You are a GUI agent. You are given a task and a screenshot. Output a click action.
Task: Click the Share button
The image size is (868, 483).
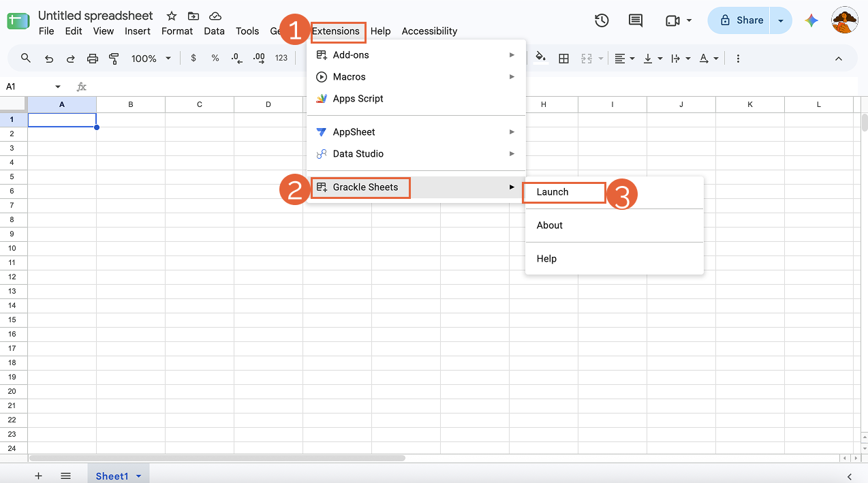(739, 20)
